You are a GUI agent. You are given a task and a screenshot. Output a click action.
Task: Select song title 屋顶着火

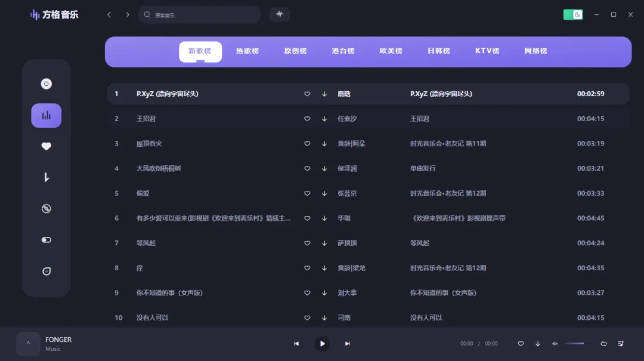149,143
